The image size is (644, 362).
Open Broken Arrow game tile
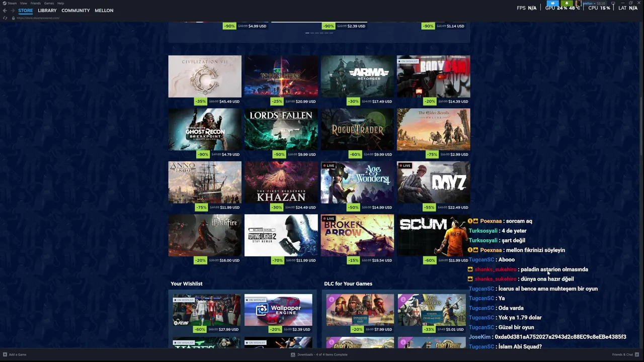click(x=357, y=235)
